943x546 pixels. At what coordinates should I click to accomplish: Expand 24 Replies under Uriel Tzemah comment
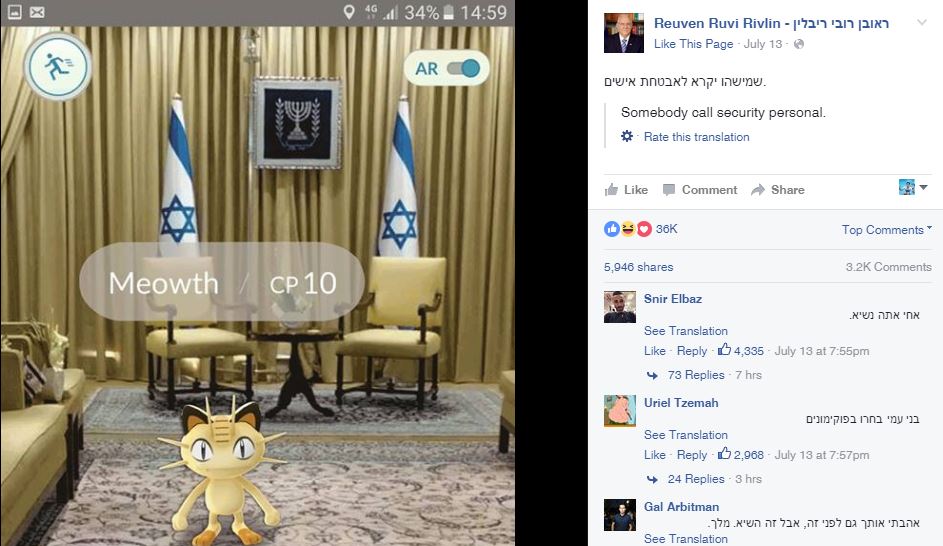coord(696,479)
